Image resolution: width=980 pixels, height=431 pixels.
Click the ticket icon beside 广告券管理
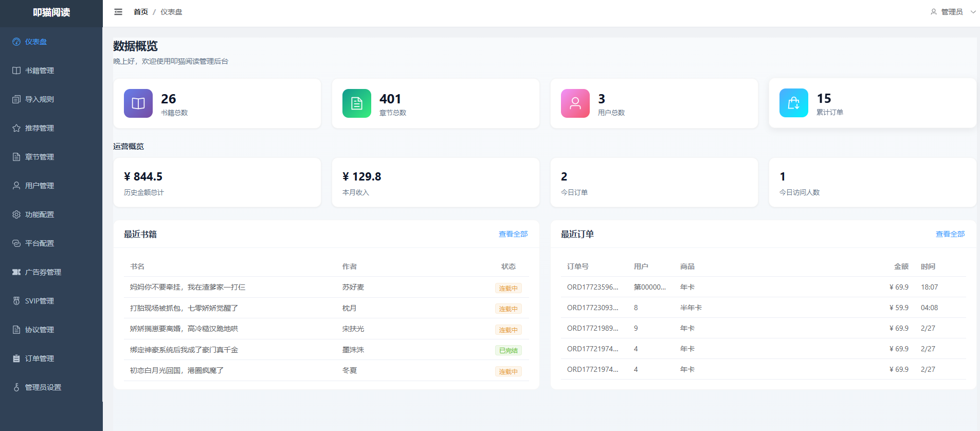pyautogui.click(x=16, y=272)
